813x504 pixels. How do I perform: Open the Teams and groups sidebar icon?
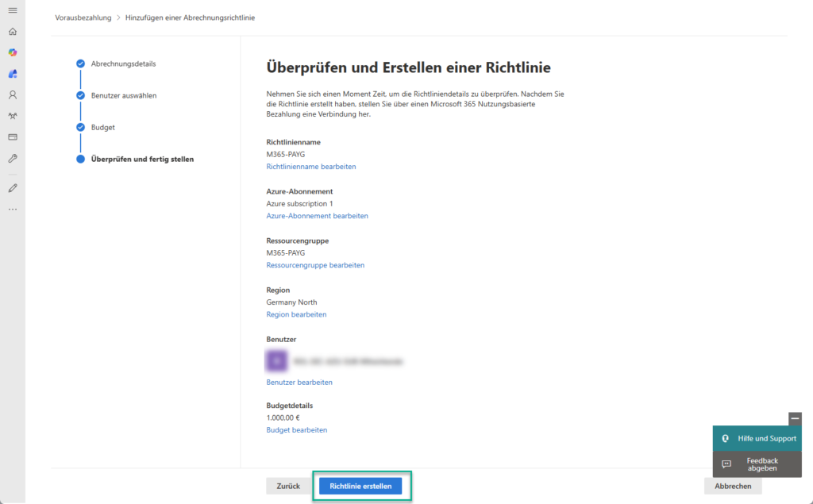click(x=12, y=116)
